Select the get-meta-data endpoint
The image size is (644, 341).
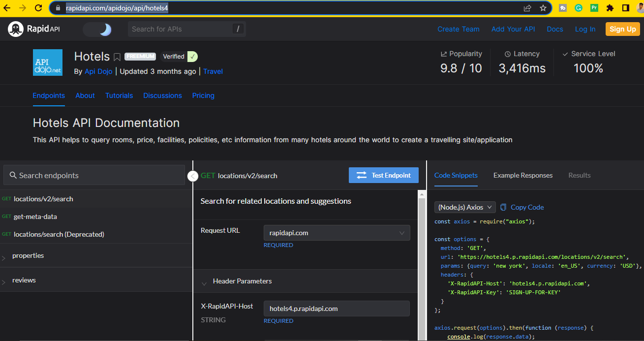point(96,217)
